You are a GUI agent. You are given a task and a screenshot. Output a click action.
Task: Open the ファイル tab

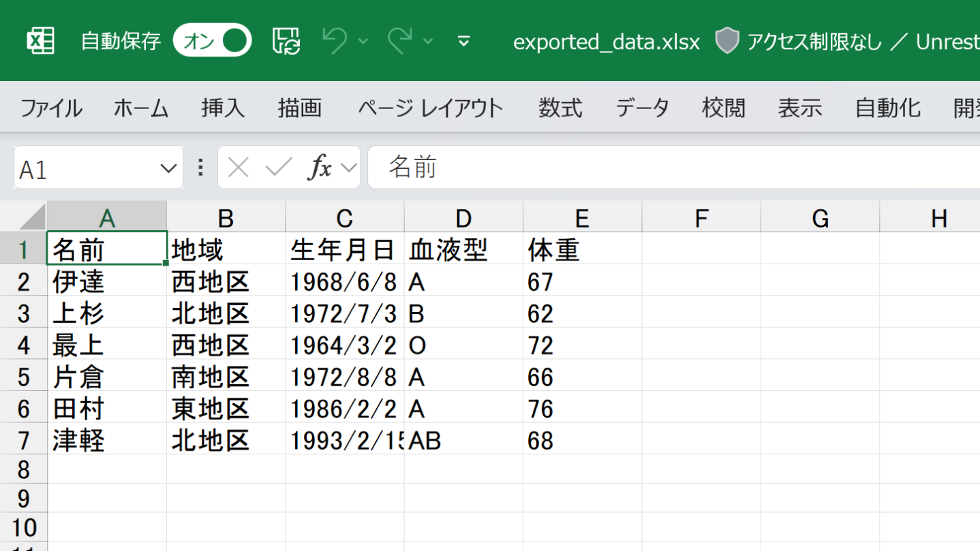tap(51, 108)
